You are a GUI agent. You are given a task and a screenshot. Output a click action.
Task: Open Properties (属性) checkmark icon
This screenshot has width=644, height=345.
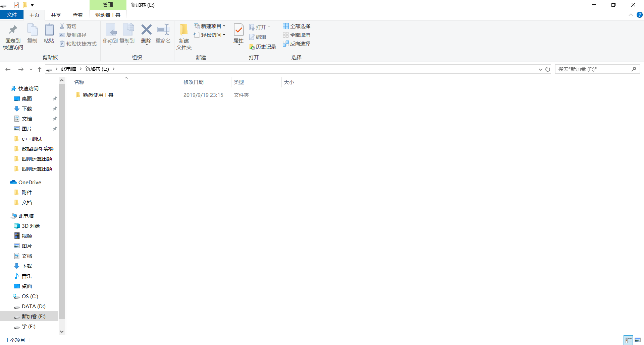pyautogui.click(x=238, y=30)
